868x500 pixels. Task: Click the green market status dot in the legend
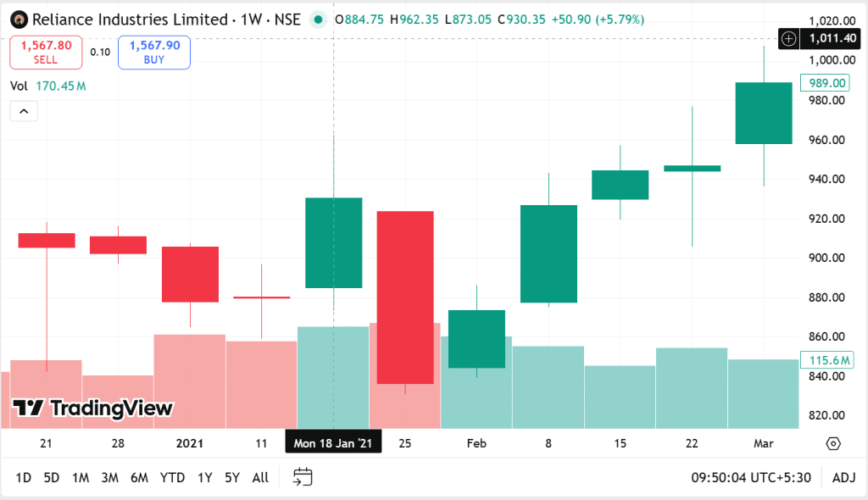[318, 19]
